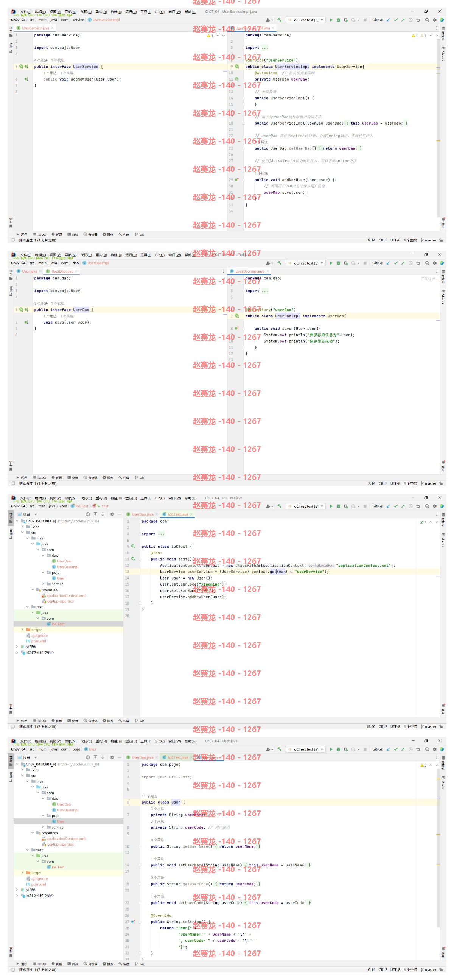Open Search Everywhere magnifier in UserServiceImpl window
454x980 pixels.
point(427,20)
